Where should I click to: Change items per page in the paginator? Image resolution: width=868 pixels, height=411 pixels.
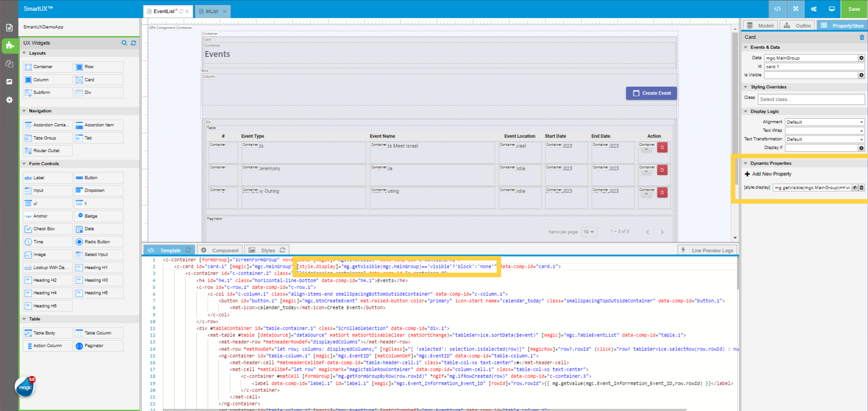click(x=589, y=231)
